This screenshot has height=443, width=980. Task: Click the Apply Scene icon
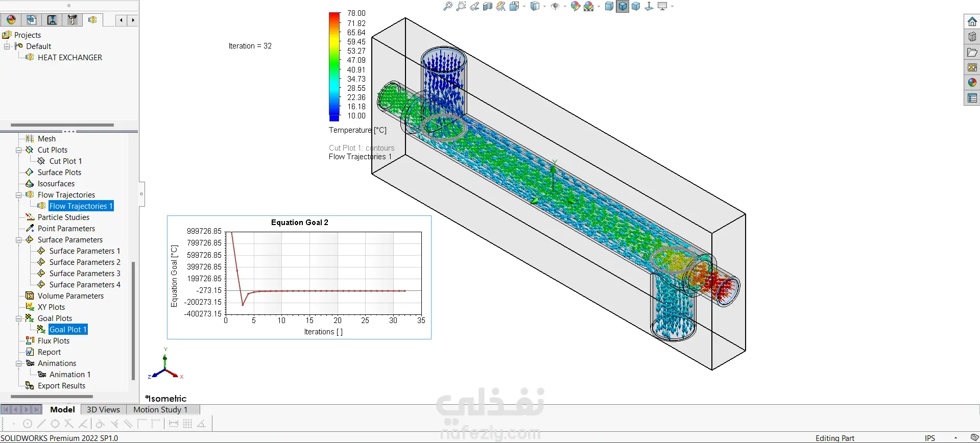589,6
